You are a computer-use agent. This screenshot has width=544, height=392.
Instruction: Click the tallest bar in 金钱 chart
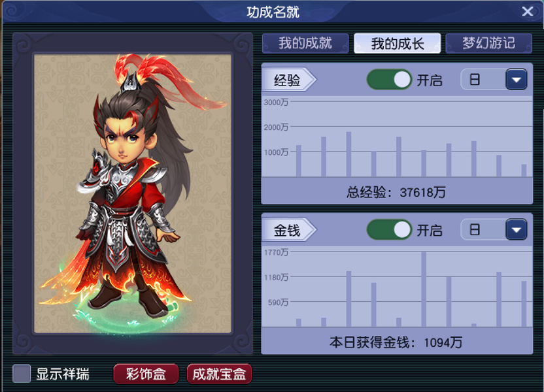click(424, 289)
